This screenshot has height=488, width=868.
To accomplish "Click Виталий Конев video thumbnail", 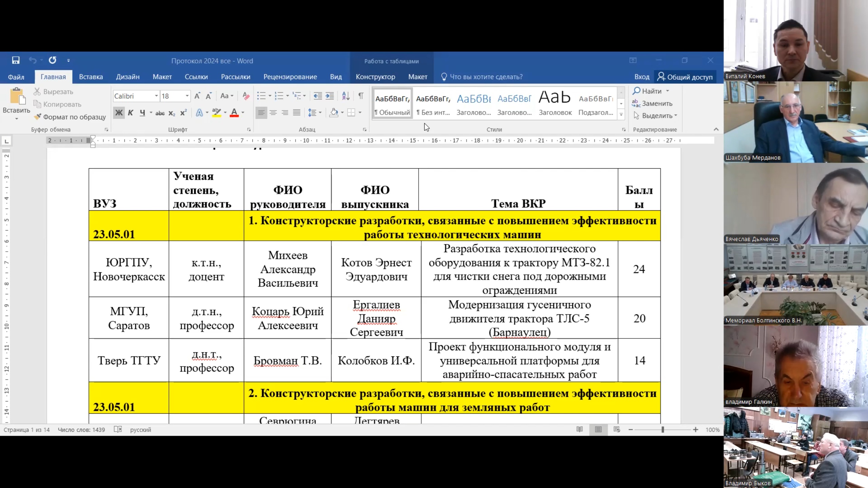I will tap(795, 41).
